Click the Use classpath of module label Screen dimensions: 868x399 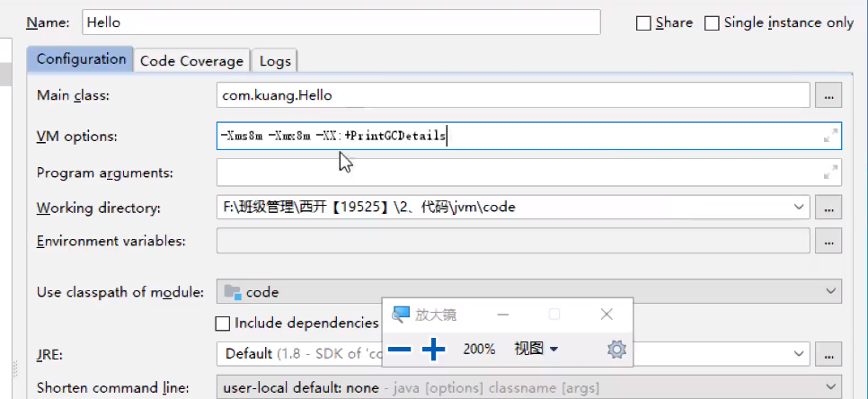120,292
